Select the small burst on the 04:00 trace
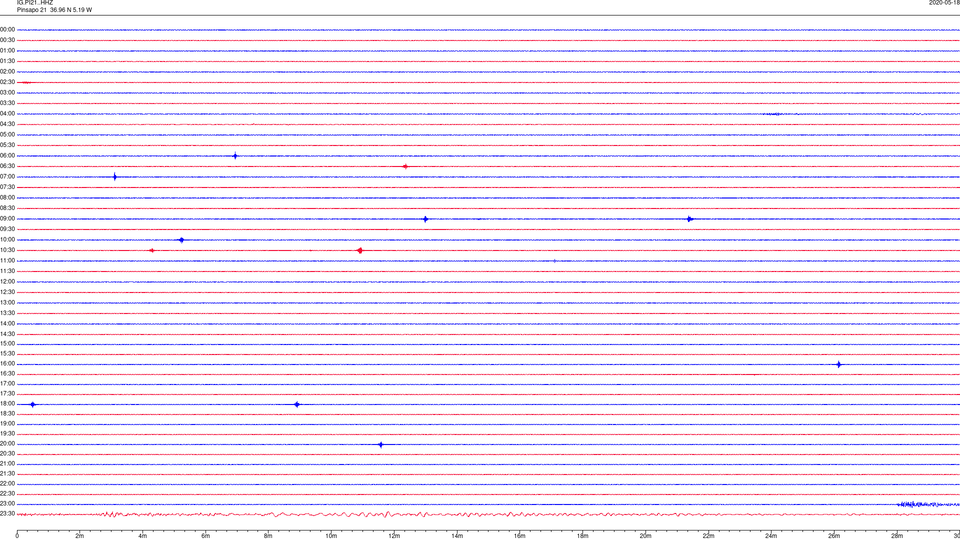Viewport: 960px width, 540px height. click(773, 114)
